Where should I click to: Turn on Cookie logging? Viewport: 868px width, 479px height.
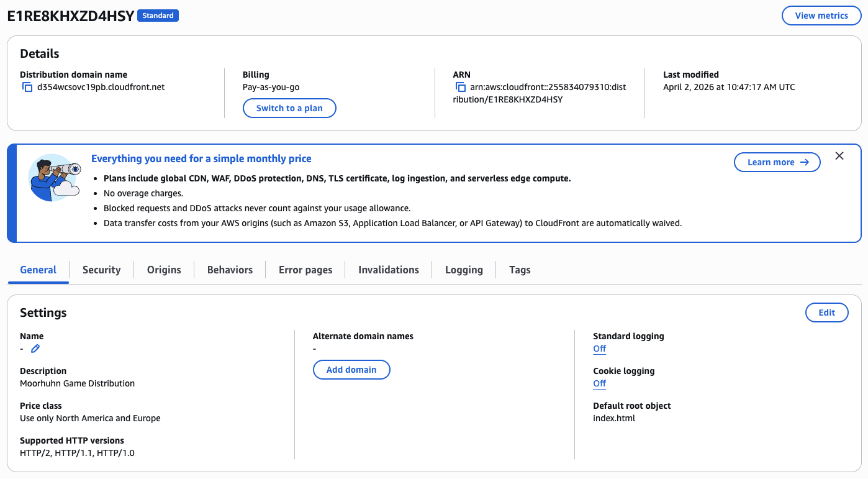pyautogui.click(x=599, y=383)
